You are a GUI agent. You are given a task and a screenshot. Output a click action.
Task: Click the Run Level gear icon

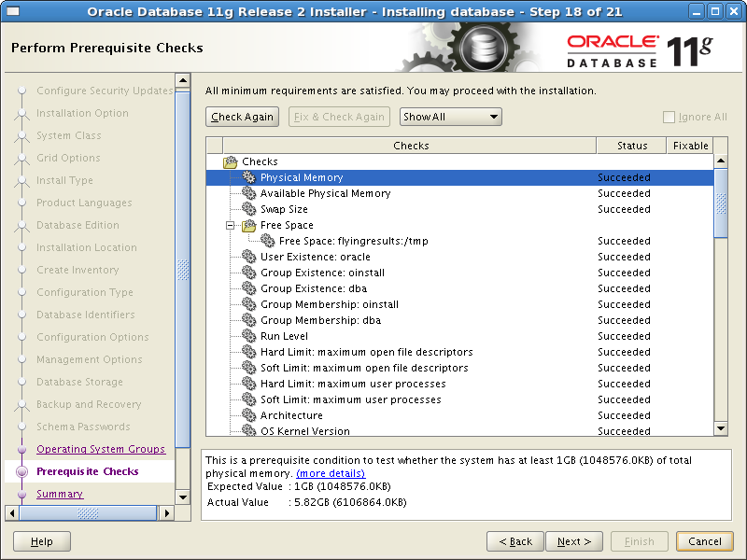click(248, 336)
